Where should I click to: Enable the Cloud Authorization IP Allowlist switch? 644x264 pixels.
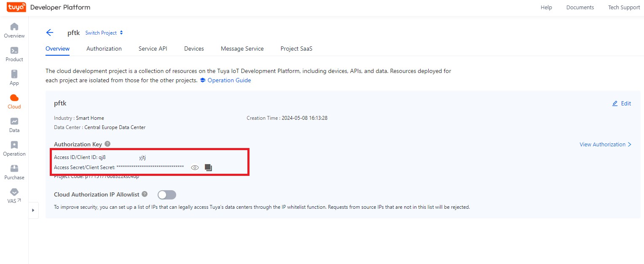(x=166, y=194)
